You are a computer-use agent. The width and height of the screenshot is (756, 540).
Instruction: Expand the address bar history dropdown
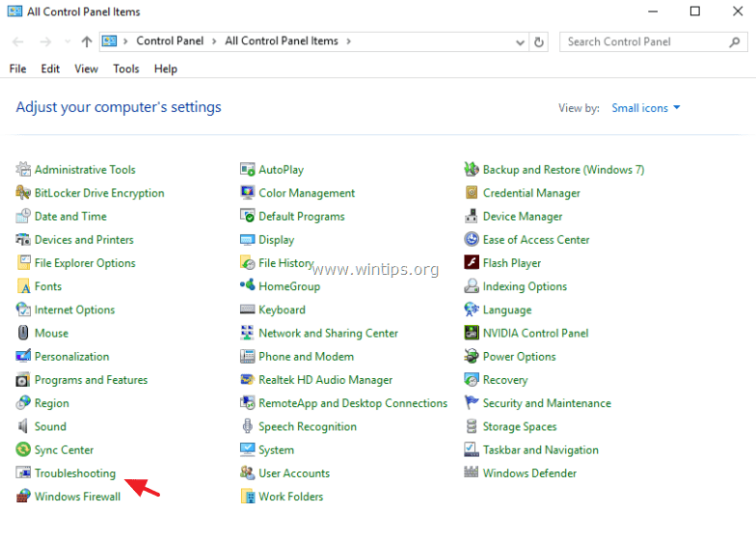coord(521,42)
